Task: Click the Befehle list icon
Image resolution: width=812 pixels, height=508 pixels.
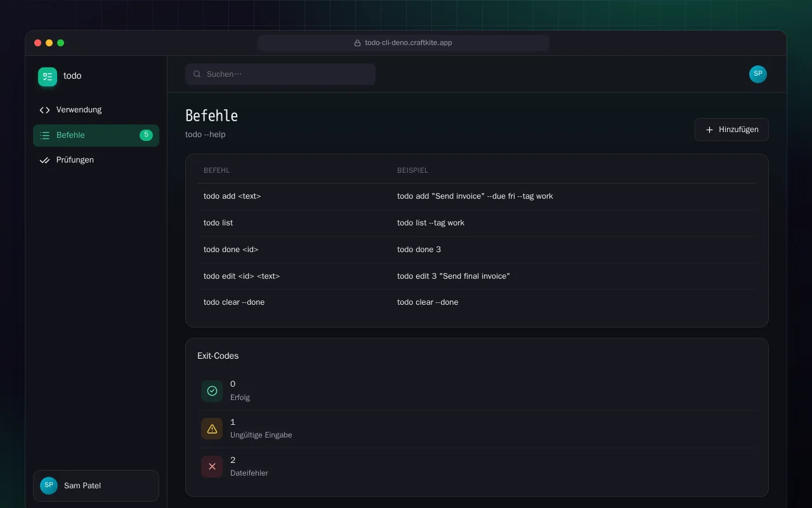Action: (x=44, y=135)
